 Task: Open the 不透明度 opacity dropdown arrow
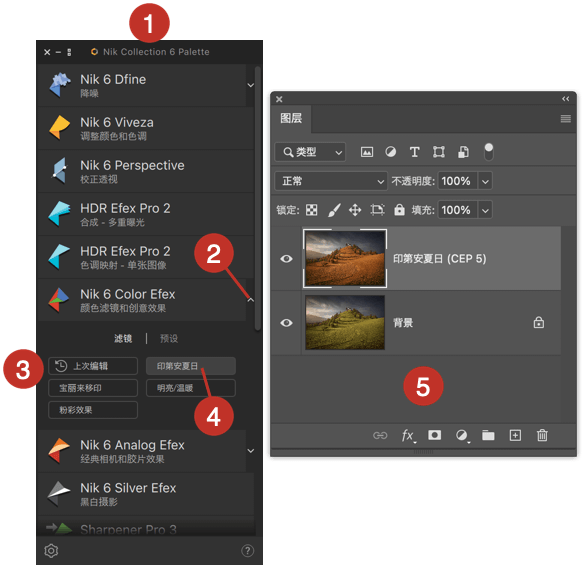(485, 182)
